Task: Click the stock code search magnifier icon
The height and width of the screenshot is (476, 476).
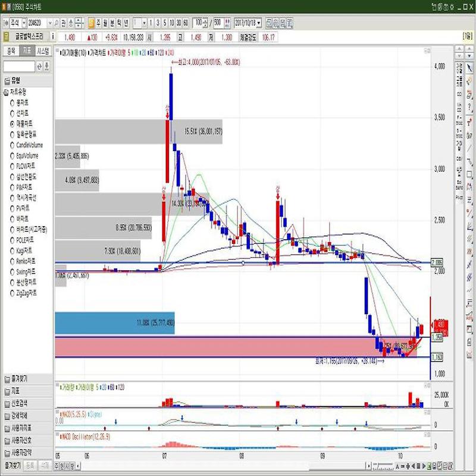Action: coord(57,23)
